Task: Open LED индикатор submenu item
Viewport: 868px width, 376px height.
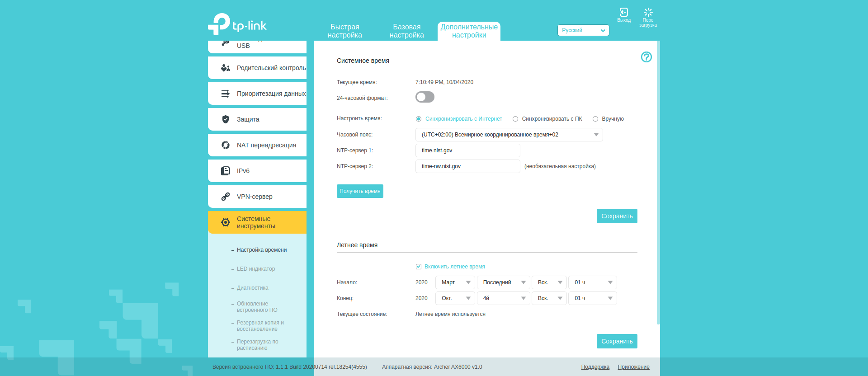Action: pos(256,269)
